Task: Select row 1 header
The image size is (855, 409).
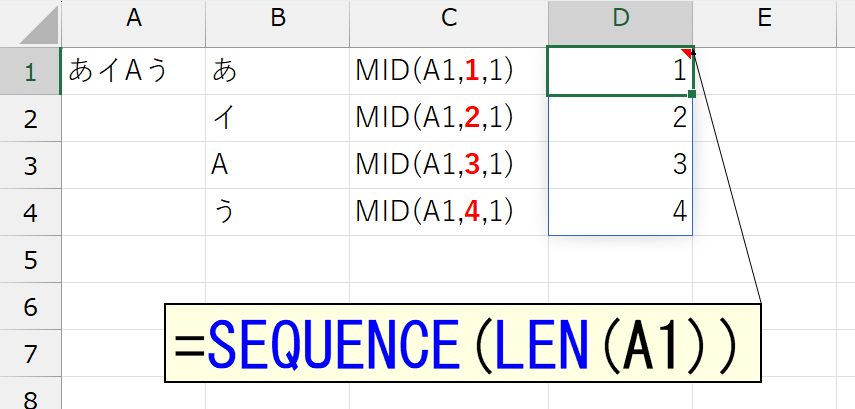Action: pyautogui.click(x=31, y=71)
